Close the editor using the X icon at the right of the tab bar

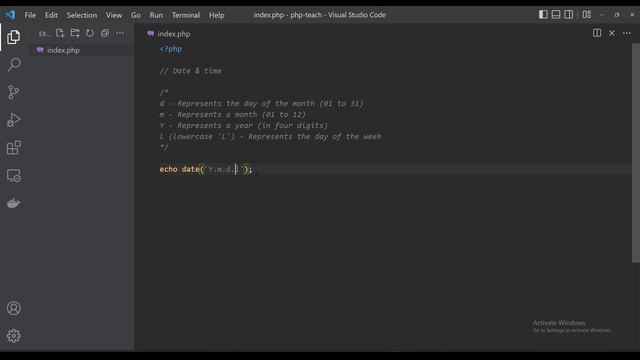pyautogui.click(x=612, y=33)
